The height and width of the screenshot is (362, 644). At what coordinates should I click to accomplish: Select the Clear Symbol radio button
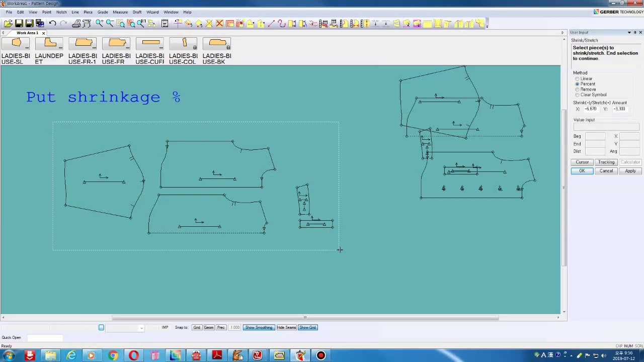(x=577, y=95)
